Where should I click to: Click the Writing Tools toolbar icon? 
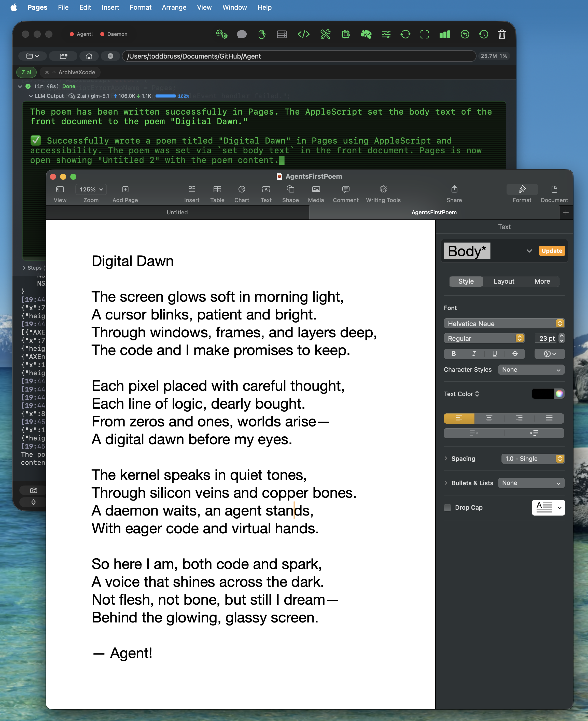383,189
